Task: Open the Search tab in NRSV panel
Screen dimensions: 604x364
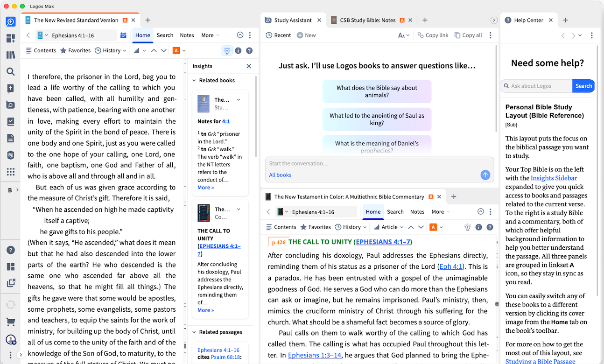Action: point(165,35)
